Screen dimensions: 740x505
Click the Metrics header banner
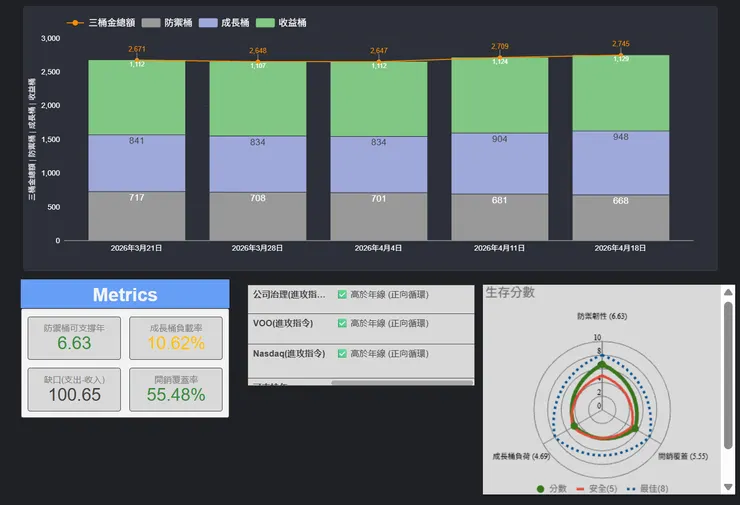tap(125, 294)
